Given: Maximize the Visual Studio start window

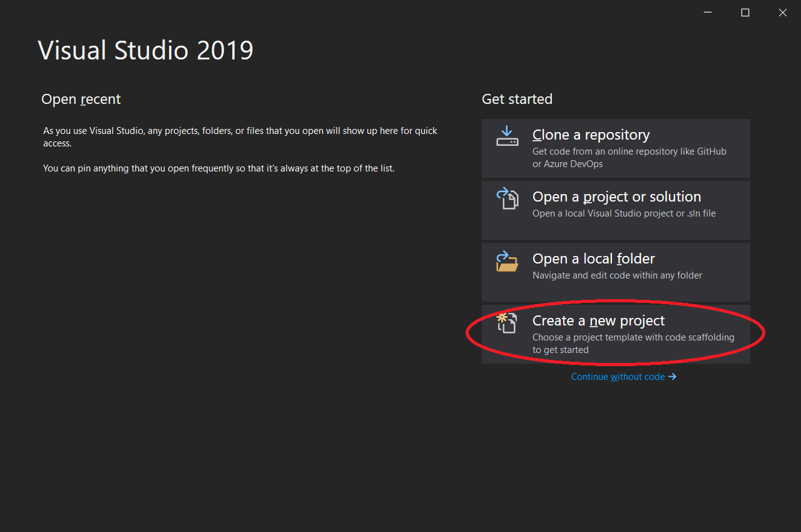Looking at the screenshot, I should (x=745, y=12).
